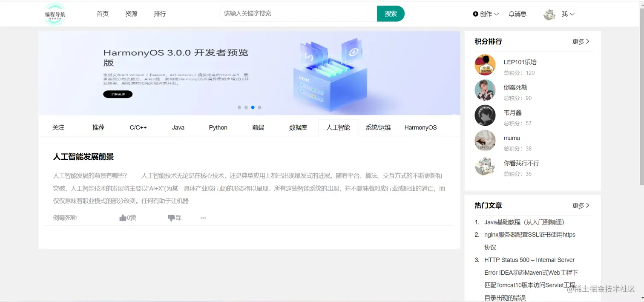Viewport: 644px width, 302px height.
Task: Open the three-dot more options on the article
Action: [203, 218]
